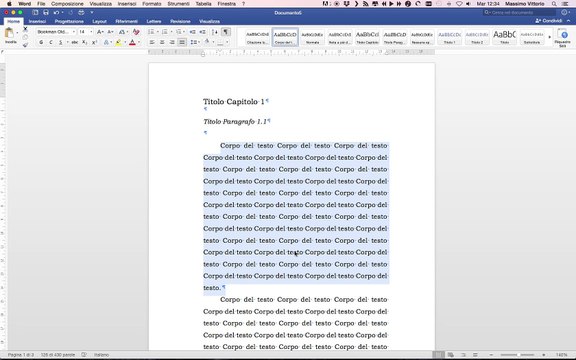Open the Progettazione ribbon tab

69,21
